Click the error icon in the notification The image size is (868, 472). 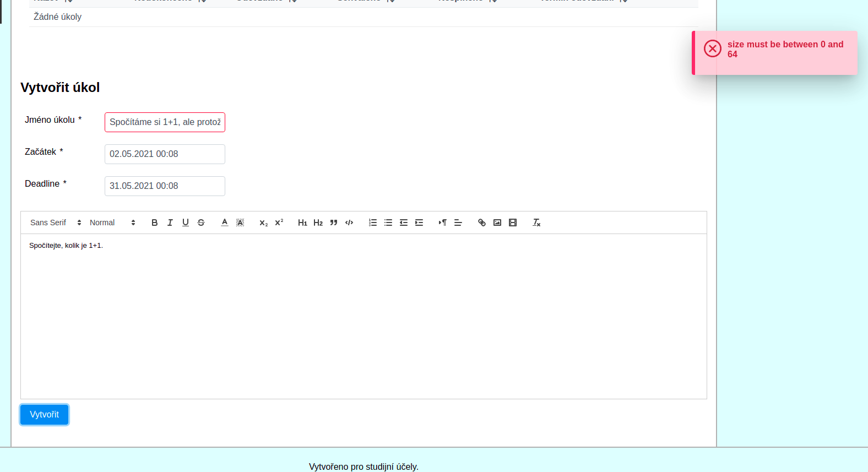[x=713, y=48]
